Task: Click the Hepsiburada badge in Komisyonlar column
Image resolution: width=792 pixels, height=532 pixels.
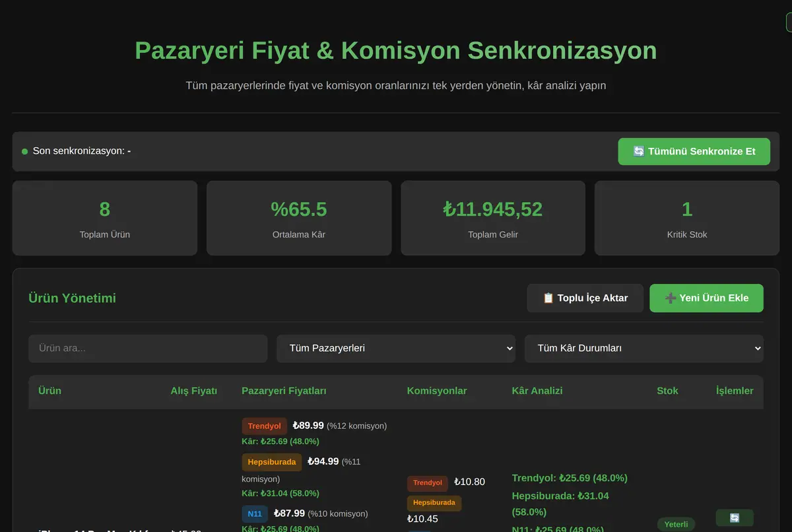Action: point(434,502)
